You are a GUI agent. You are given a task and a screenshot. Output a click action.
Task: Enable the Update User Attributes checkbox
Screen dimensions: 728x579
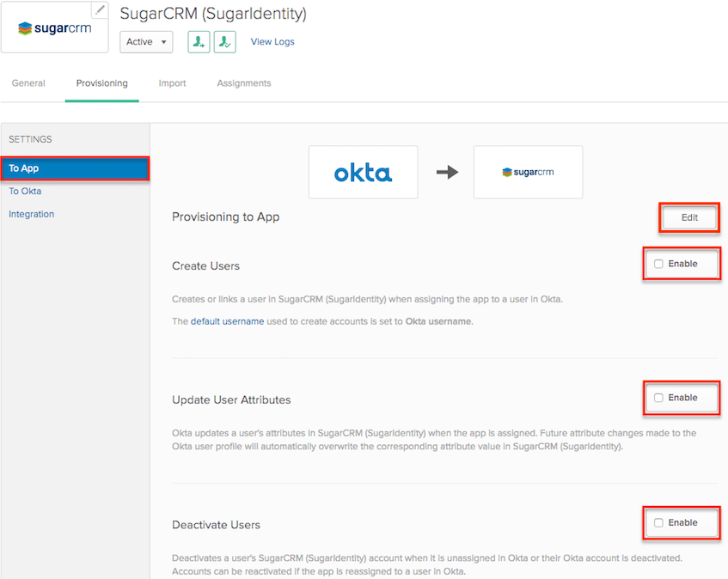click(x=658, y=398)
